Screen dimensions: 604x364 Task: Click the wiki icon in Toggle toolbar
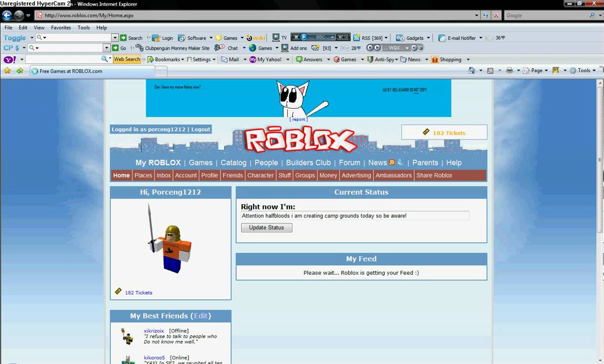coord(256,38)
